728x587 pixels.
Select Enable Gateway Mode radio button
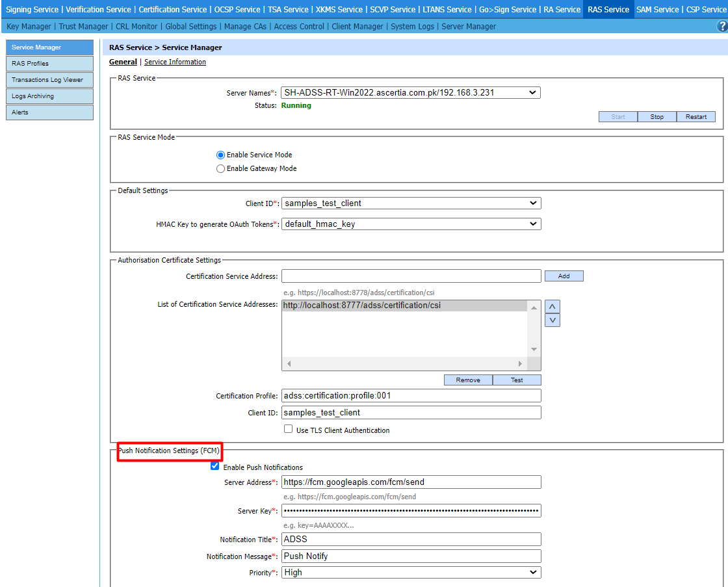coord(221,168)
